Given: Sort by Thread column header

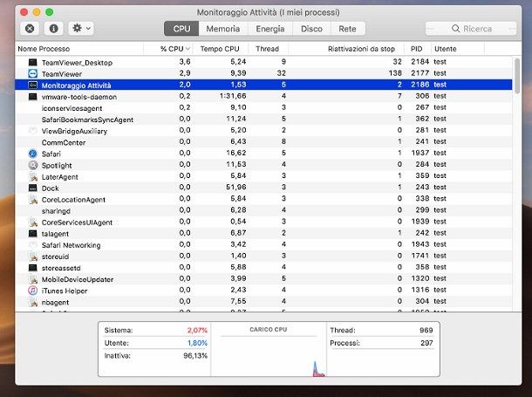Looking at the screenshot, I should click(x=268, y=49).
